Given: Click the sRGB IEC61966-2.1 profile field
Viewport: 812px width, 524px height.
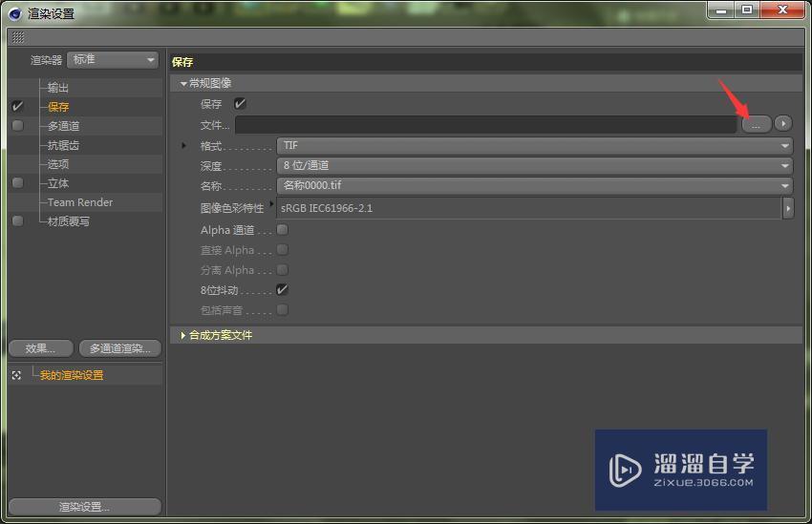Looking at the screenshot, I should point(529,208).
